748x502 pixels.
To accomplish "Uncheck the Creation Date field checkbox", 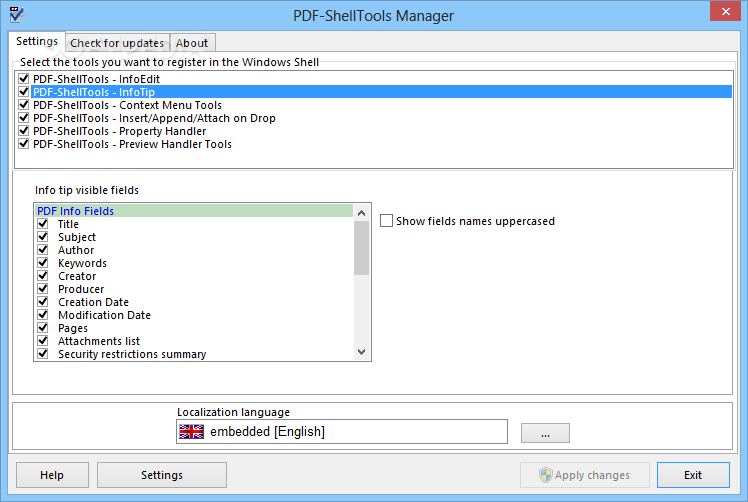I will click(43, 302).
